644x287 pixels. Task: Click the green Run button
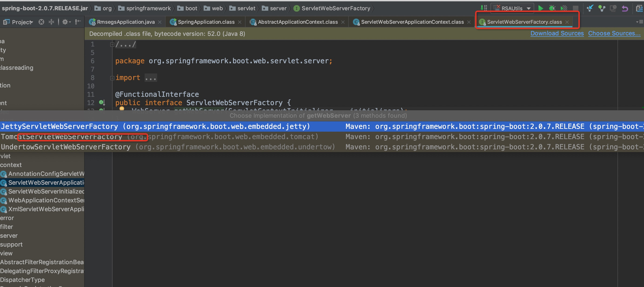541,8
